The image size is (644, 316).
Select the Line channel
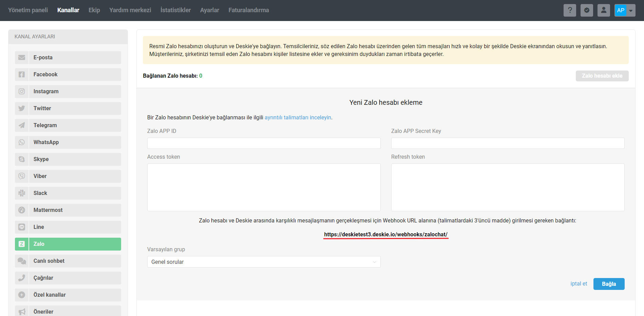(68, 227)
